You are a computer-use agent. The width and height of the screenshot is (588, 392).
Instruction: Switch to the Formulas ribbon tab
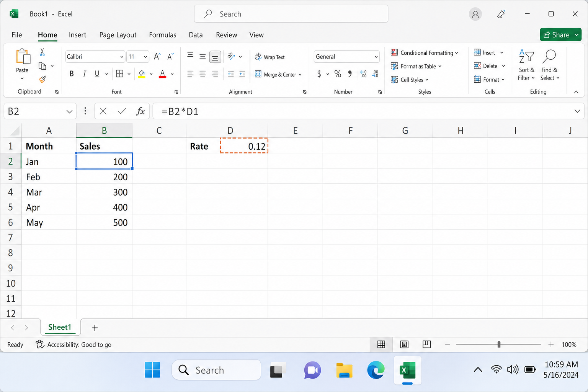pyautogui.click(x=163, y=35)
